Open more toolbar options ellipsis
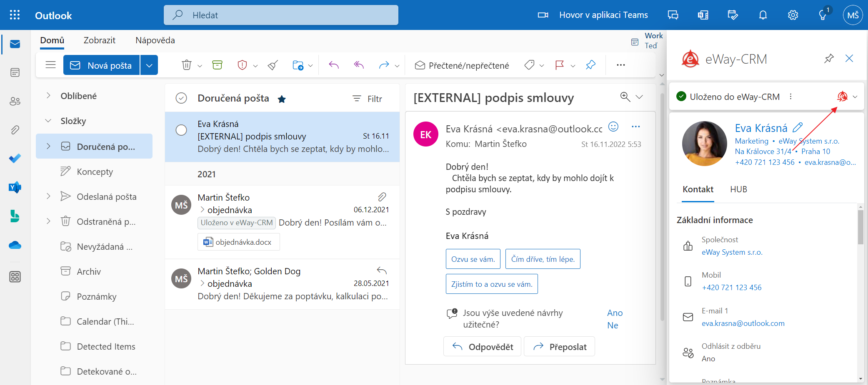 (x=621, y=65)
